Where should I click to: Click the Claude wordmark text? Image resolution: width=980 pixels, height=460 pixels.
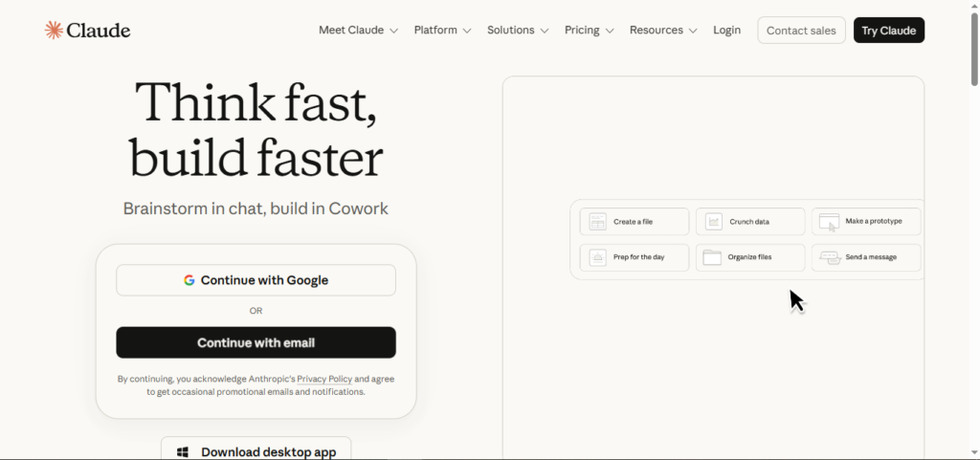point(99,30)
